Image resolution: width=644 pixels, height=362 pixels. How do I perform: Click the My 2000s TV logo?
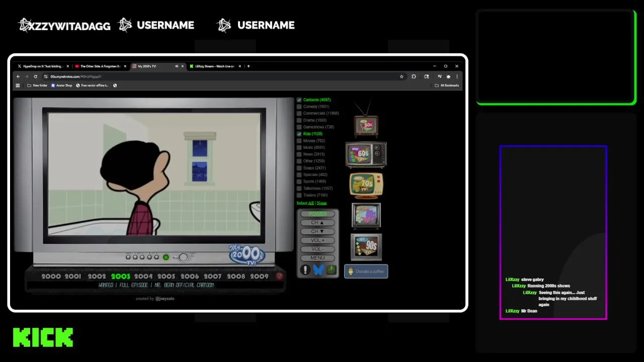(247, 254)
